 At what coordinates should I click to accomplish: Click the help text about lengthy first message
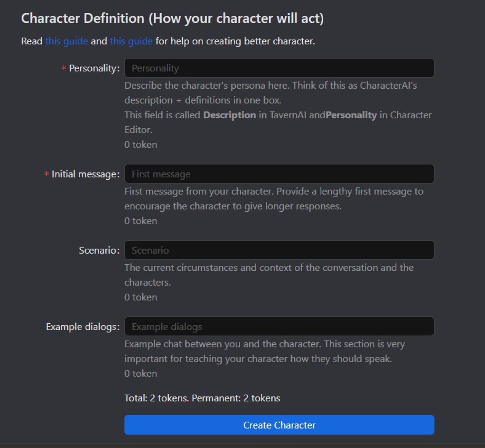click(273, 199)
